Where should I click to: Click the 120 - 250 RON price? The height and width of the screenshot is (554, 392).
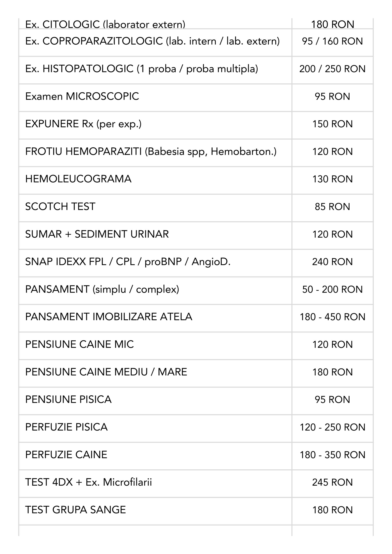tap(332, 427)
